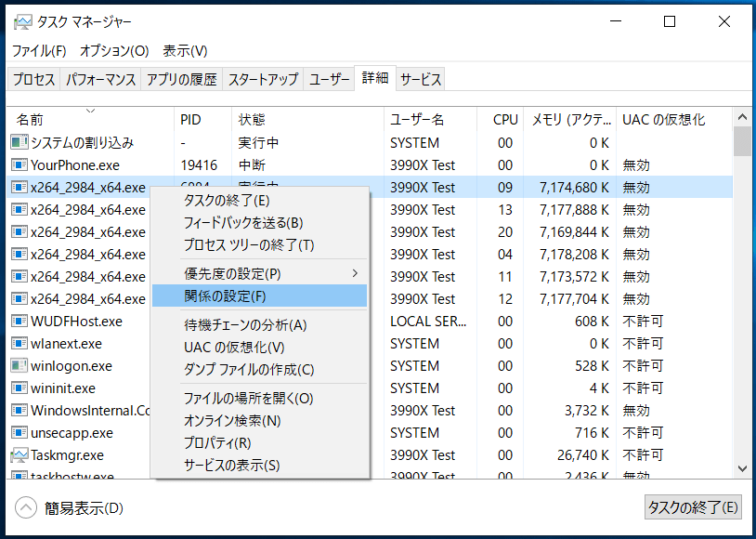The width and height of the screenshot is (756, 539).
Task: Click the WUDFHost.exe process icon
Action: pos(19,321)
